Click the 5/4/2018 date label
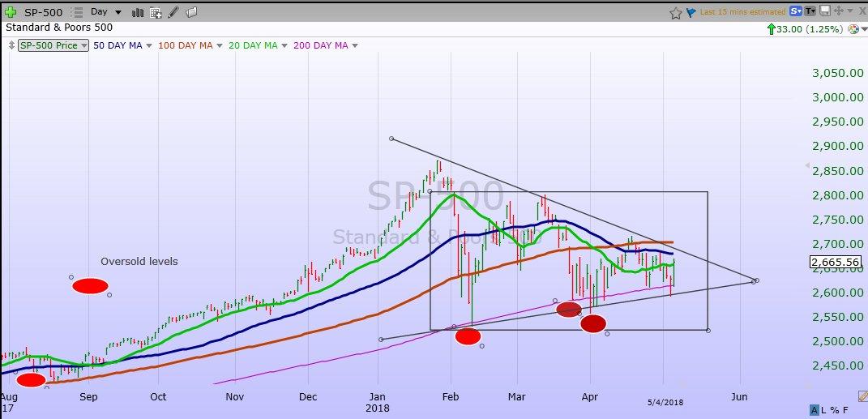Screen dimensions: 868x419 pyautogui.click(x=665, y=403)
